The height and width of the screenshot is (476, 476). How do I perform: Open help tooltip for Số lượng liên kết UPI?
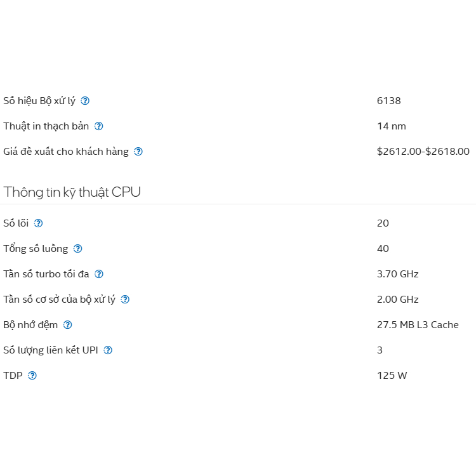[108, 350]
